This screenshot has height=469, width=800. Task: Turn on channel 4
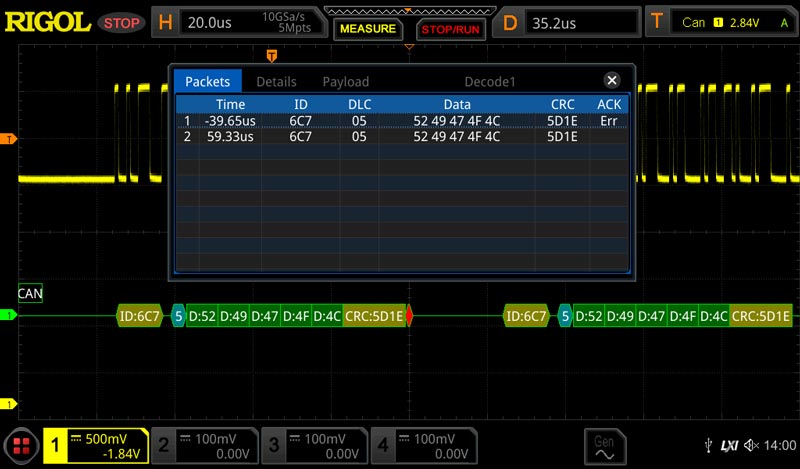click(422, 446)
